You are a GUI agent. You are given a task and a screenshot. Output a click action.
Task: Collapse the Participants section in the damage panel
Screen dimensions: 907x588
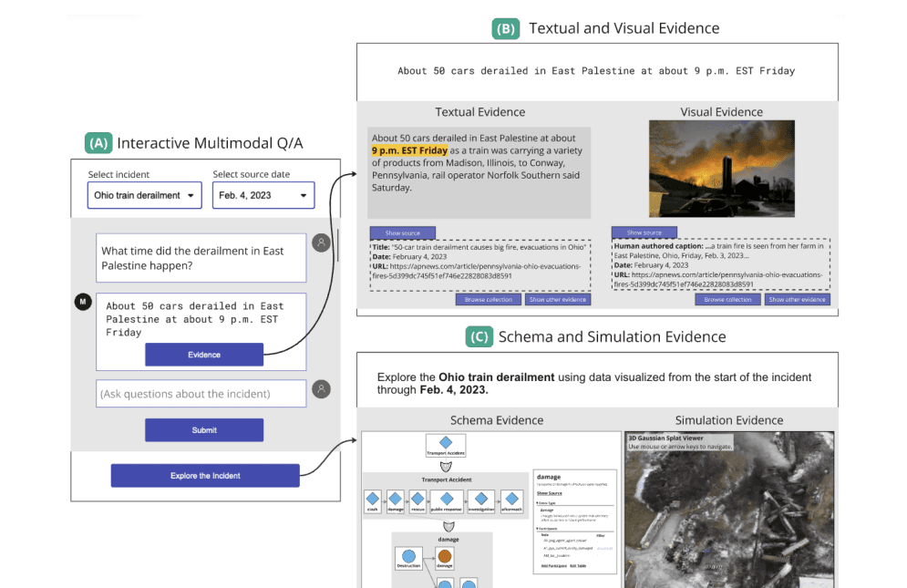click(x=538, y=528)
